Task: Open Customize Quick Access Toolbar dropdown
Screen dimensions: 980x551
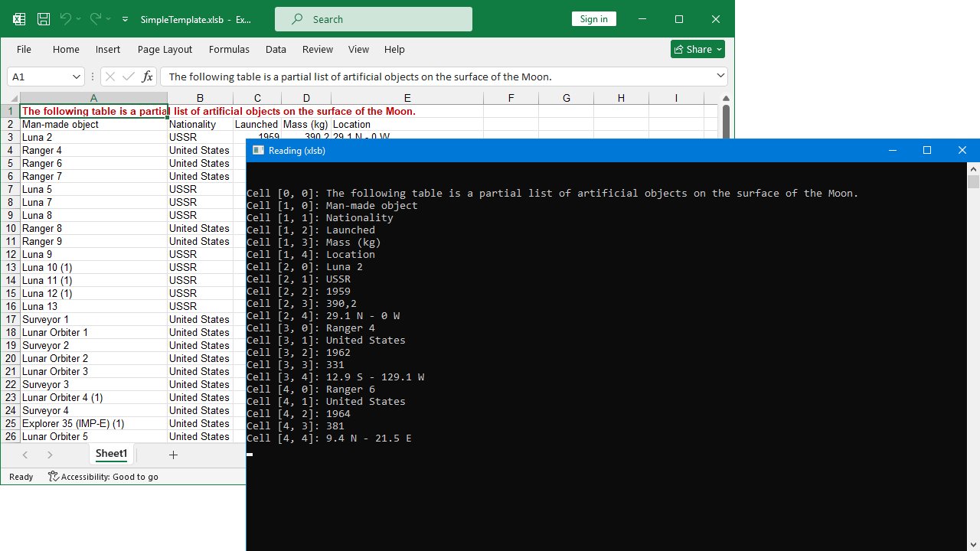Action: 125,19
